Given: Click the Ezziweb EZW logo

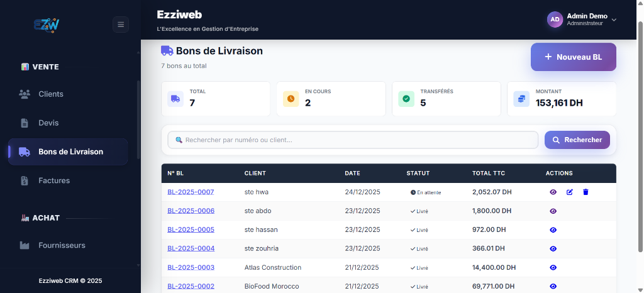Looking at the screenshot, I should click(x=47, y=25).
